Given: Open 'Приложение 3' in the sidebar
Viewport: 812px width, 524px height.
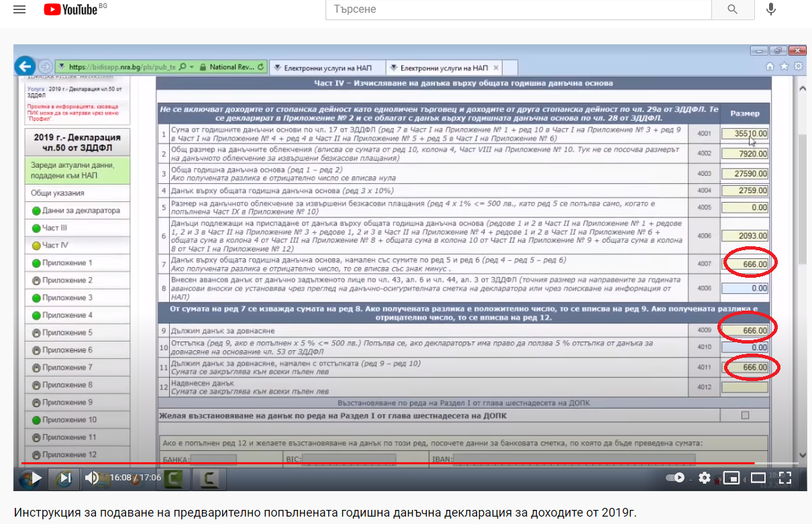Looking at the screenshot, I should tap(77, 298).
